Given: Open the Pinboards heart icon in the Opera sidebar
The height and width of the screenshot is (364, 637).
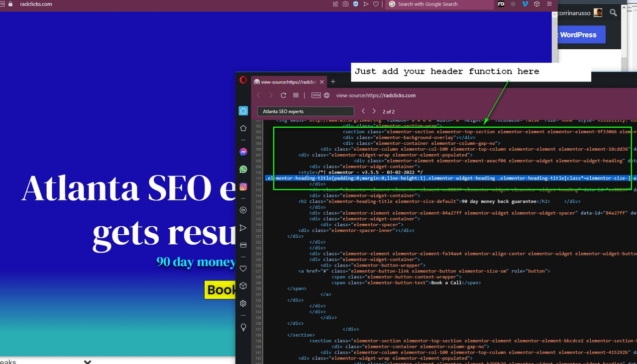Looking at the screenshot, I should pyautogui.click(x=243, y=269).
